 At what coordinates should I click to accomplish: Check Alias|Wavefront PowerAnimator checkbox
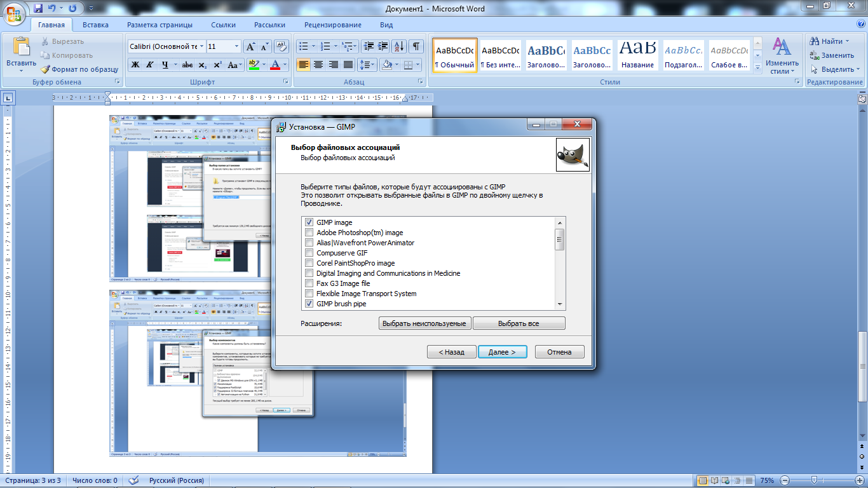[309, 243]
